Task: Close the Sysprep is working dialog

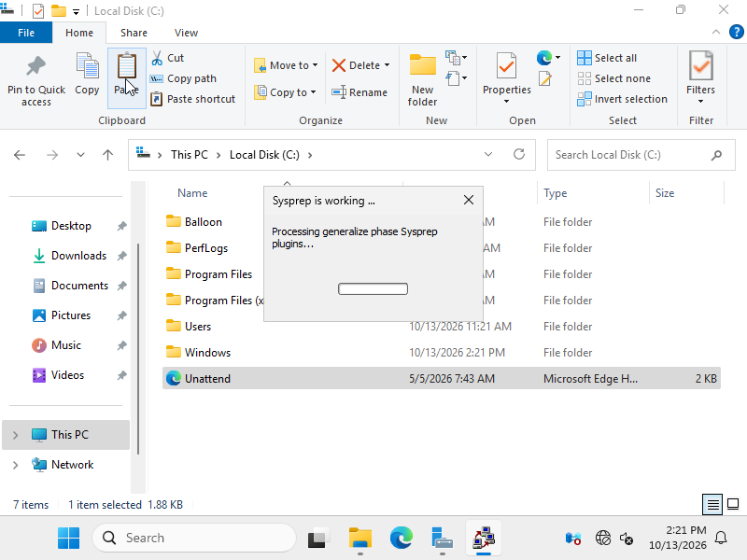Action: click(469, 200)
